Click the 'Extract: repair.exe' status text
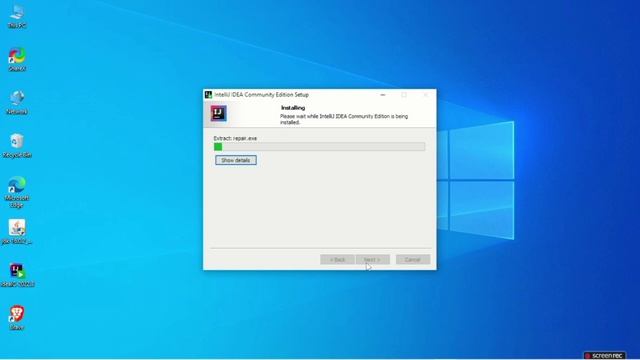The height and width of the screenshot is (360, 640). point(235,138)
